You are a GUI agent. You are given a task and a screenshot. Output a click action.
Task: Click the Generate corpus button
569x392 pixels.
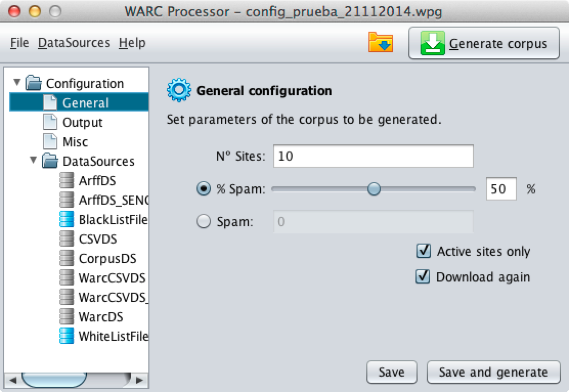tap(484, 43)
